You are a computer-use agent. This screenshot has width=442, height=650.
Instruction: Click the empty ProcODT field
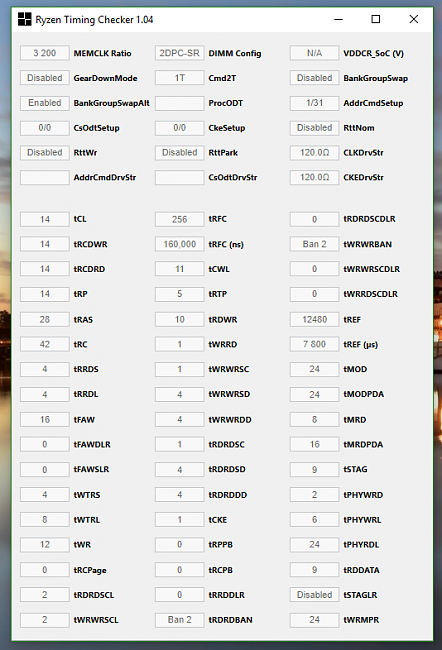[x=180, y=103]
